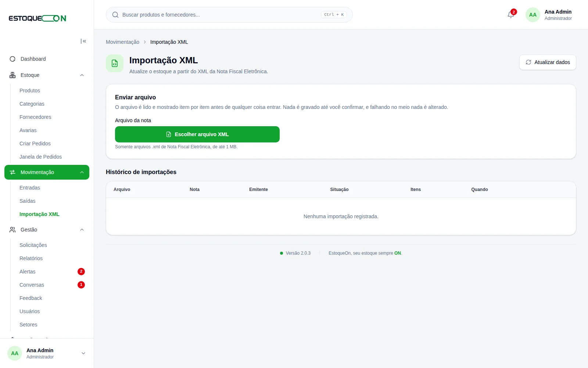Screen dimensions: 588x368
Task: Click the Itens column header
Action: coord(416,190)
